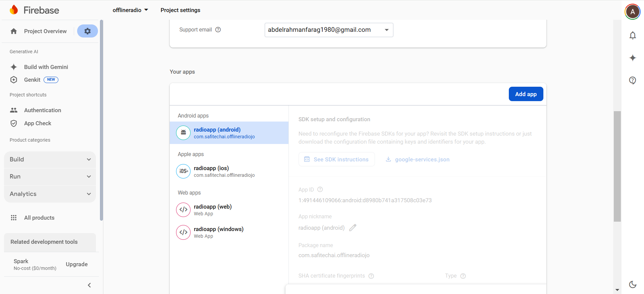
Task: Click the Project Overview home icon
Action: tap(14, 31)
